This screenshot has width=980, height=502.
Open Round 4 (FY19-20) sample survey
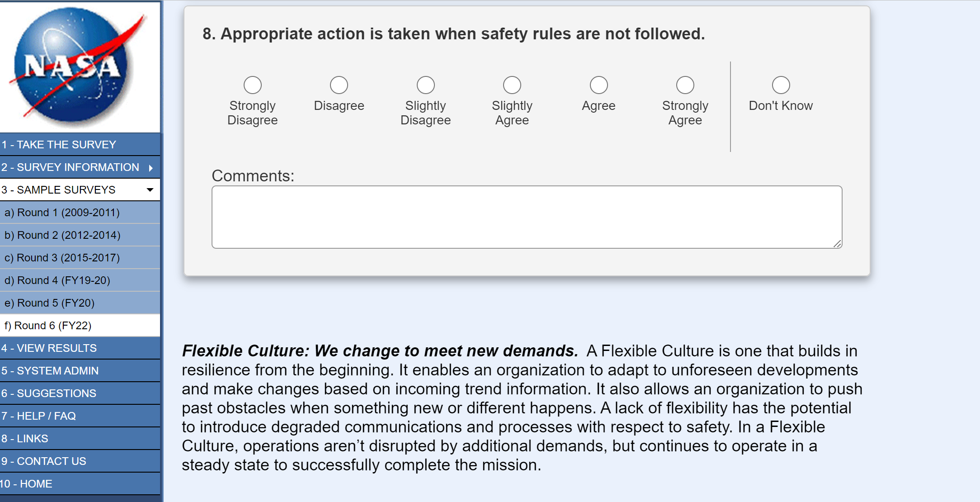coord(57,280)
